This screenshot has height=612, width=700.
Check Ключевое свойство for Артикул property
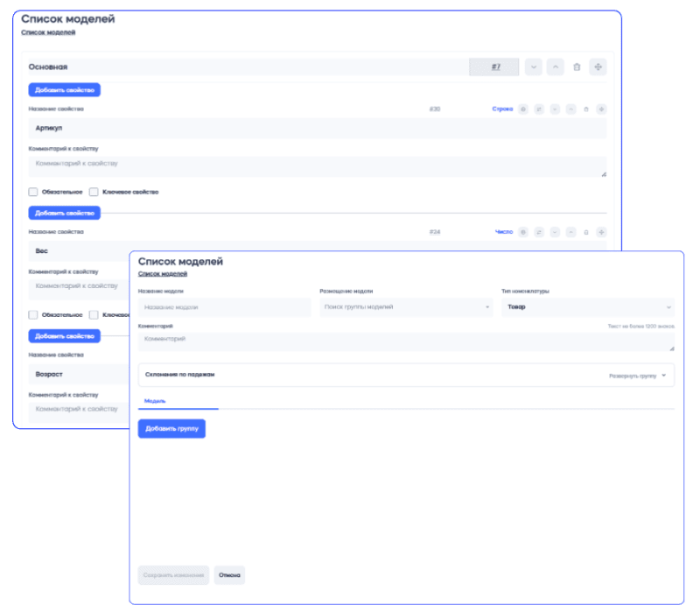(x=94, y=192)
